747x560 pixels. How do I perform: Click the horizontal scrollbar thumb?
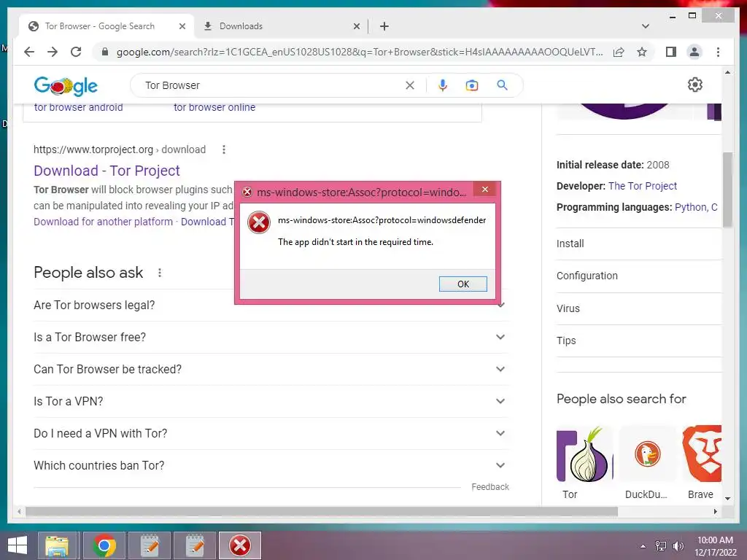click(x=322, y=511)
